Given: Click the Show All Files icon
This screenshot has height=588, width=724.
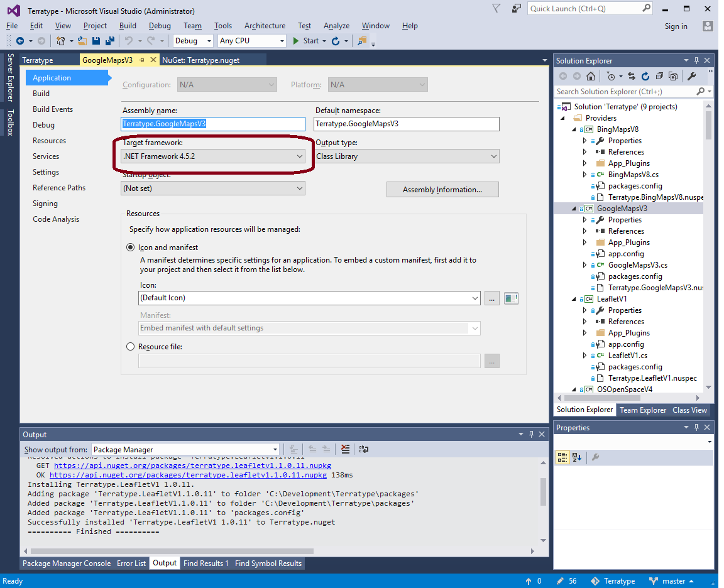Looking at the screenshot, I should pos(673,76).
